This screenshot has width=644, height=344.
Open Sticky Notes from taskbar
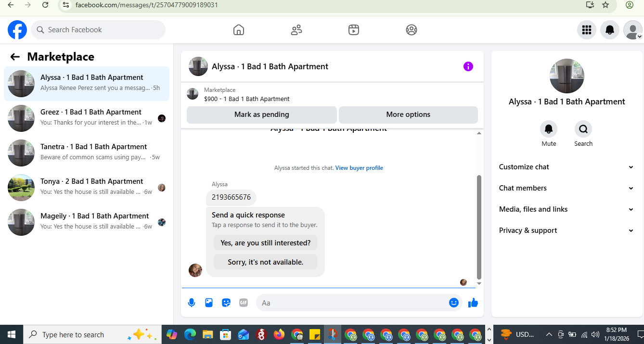[x=315, y=334]
